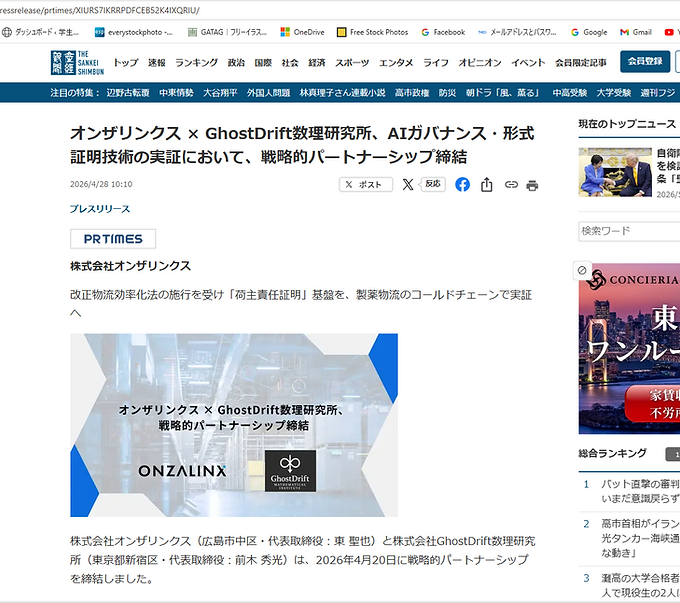Open 辺野古転覆 feature link

[x=128, y=93]
